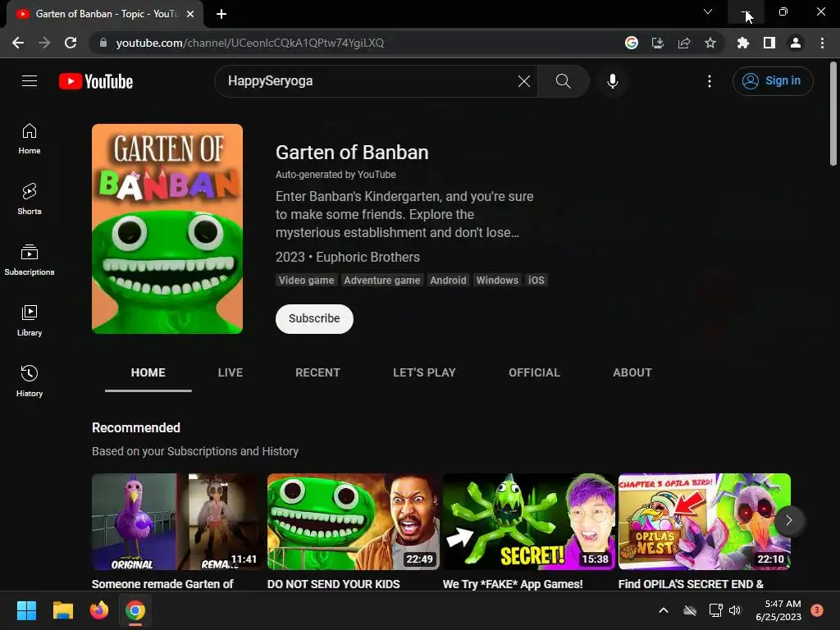Open Chrome extensions puzzle icon

[743, 43]
